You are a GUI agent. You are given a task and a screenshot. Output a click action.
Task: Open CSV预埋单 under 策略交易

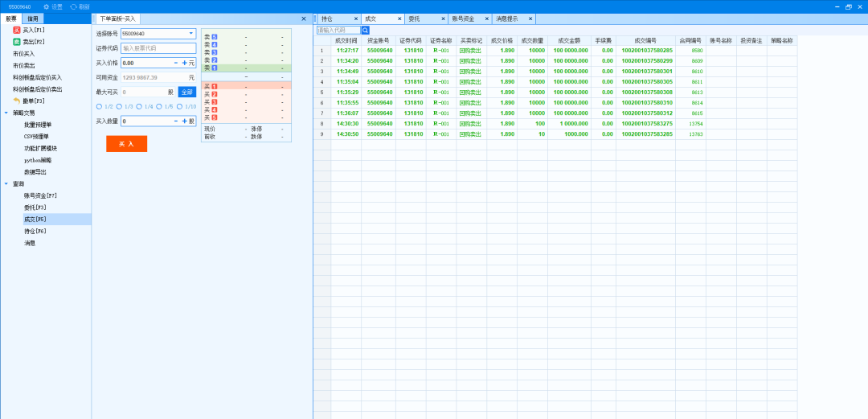[36, 137]
